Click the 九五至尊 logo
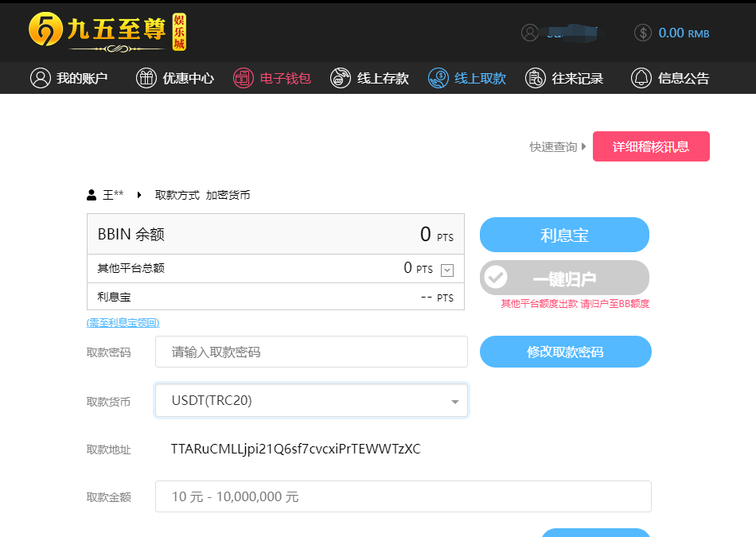The image size is (756, 537). click(x=107, y=32)
